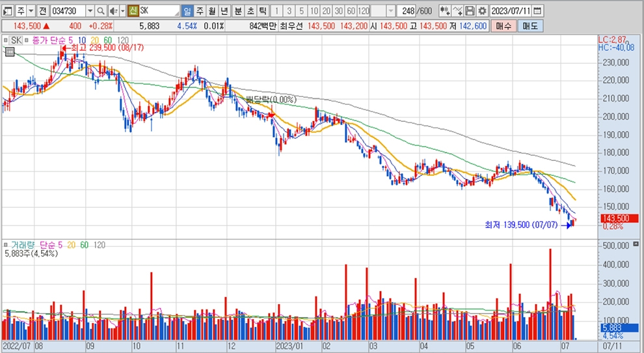644x353 pixels.
Task: Click the save chart floppy disk icon
Action: (470, 11)
